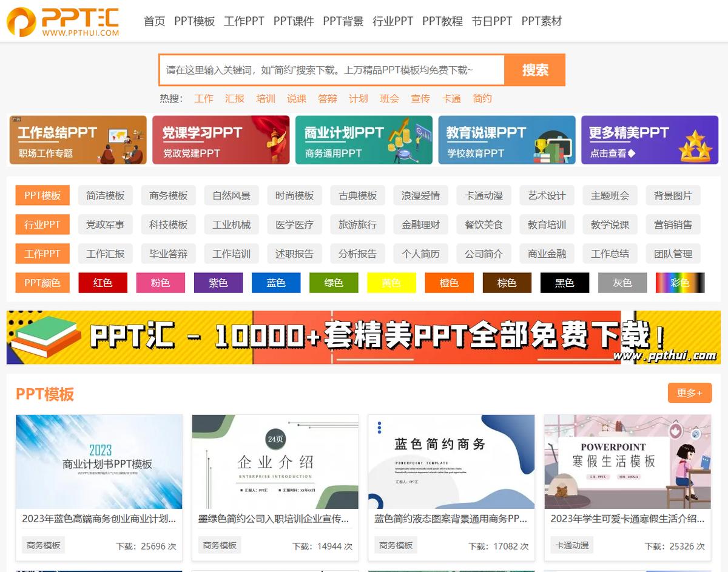Click the 简约 hot search link
The height and width of the screenshot is (572, 728).
tap(481, 98)
